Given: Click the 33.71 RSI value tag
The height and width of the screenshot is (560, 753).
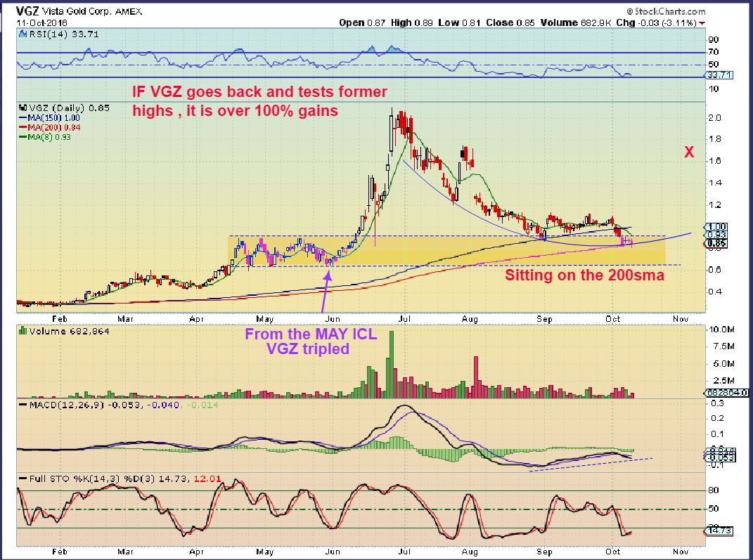Looking at the screenshot, I should point(719,75).
